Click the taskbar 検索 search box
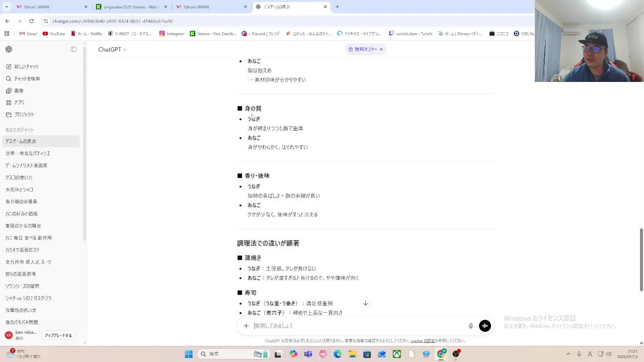The image size is (644, 362). pyautogui.click(x=234, y=354)
